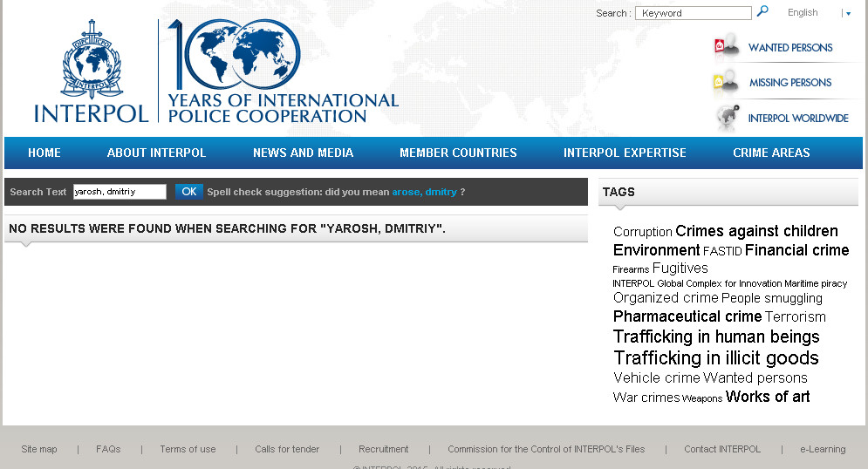
Task: Open the English language dropdown arrow
Action: pyautogui.click(x=848, y=14)
